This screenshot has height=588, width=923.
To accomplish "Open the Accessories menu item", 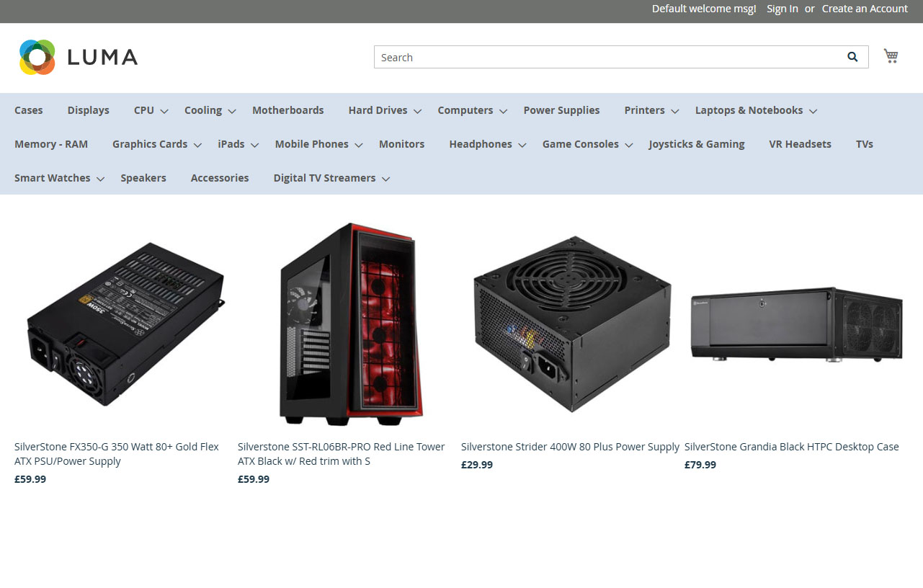I will 220,178.
